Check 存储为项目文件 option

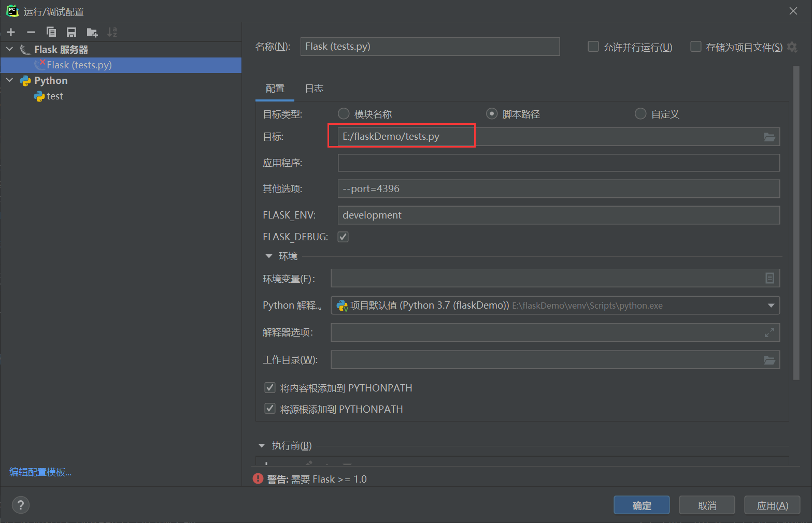(x=695, y=46)
